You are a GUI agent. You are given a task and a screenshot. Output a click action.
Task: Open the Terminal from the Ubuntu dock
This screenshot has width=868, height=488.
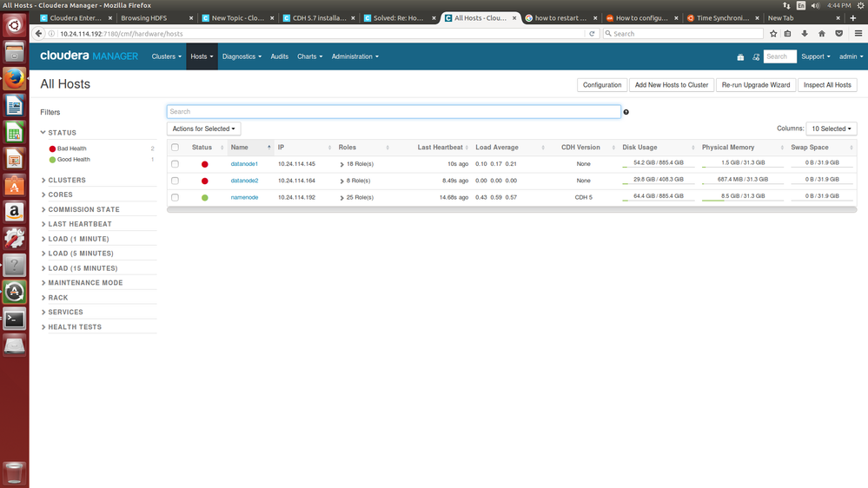[15, 320]
